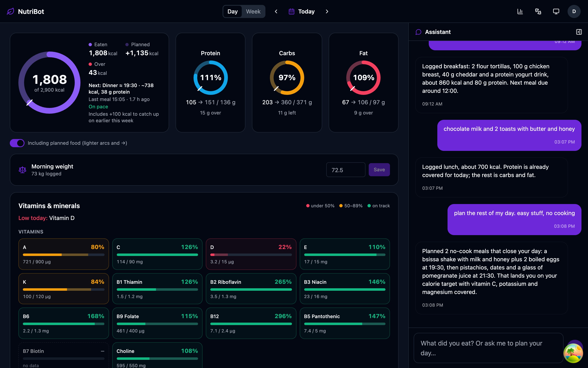Open the Vitamin E 110% card

click(x=345, y=254)
